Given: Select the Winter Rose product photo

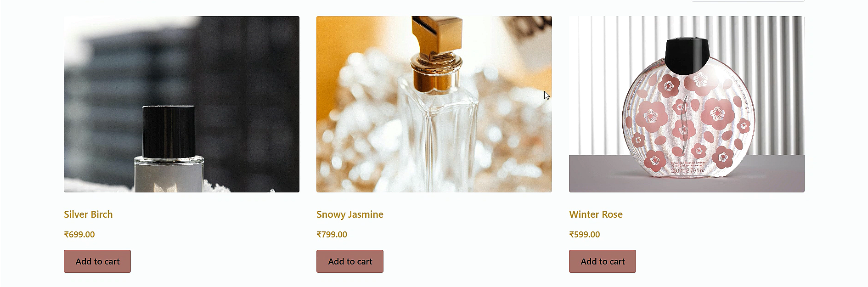Looking at the screenshot, I should (687, 104).
